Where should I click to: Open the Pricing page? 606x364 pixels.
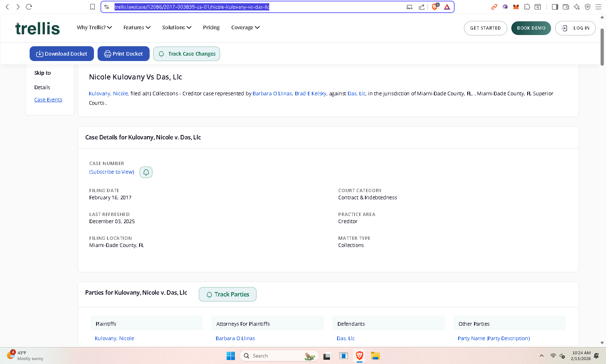[x=211, y=27]
